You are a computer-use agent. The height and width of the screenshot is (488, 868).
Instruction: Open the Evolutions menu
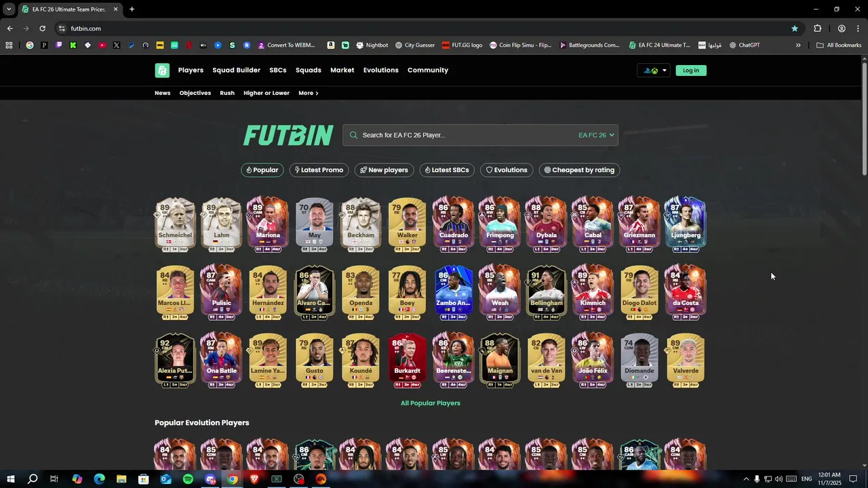pos(381,70)
